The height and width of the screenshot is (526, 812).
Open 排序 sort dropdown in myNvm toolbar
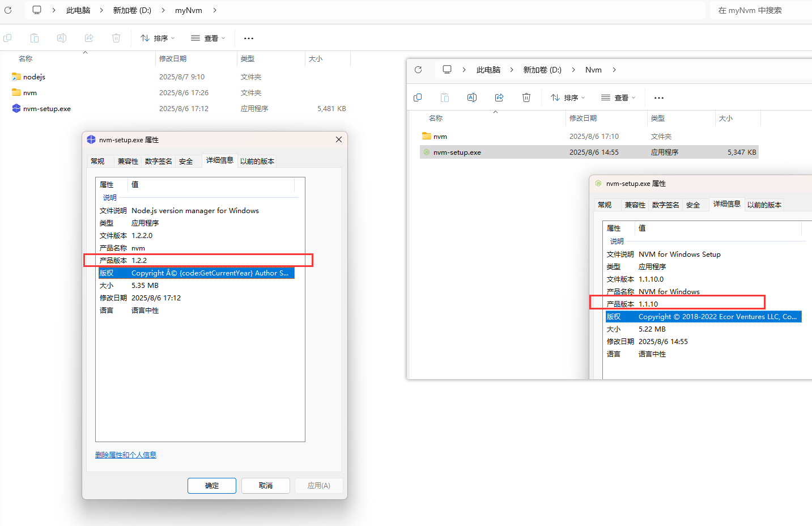click(158, 38)
